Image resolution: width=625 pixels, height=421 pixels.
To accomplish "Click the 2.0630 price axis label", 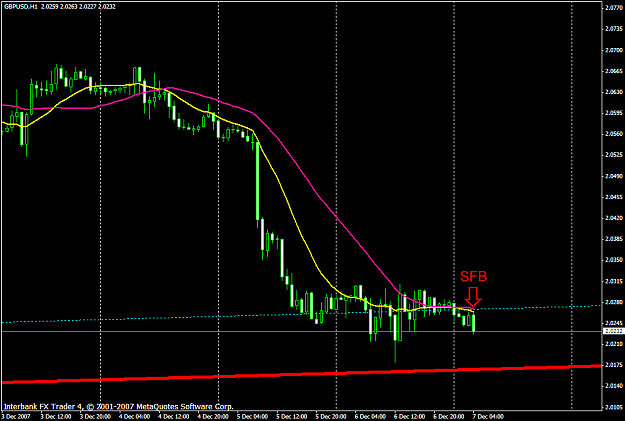I will coord(614,92).
